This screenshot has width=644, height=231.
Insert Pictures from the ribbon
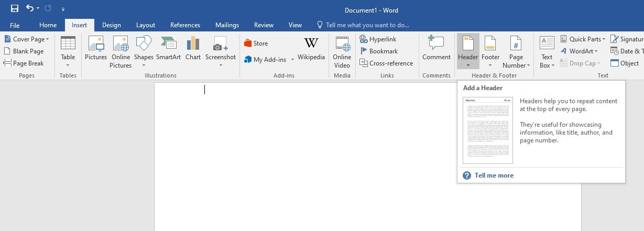coord(96,50)
